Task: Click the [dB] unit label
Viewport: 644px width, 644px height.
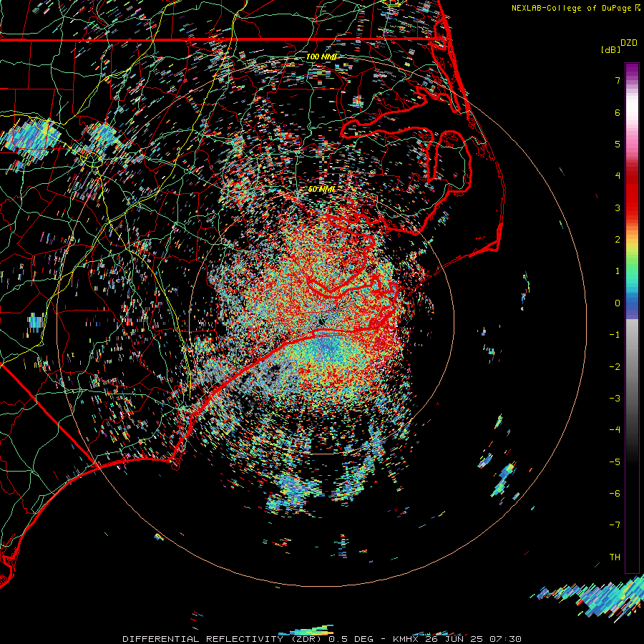Action: pyautogui.click(x=611, y=50)
